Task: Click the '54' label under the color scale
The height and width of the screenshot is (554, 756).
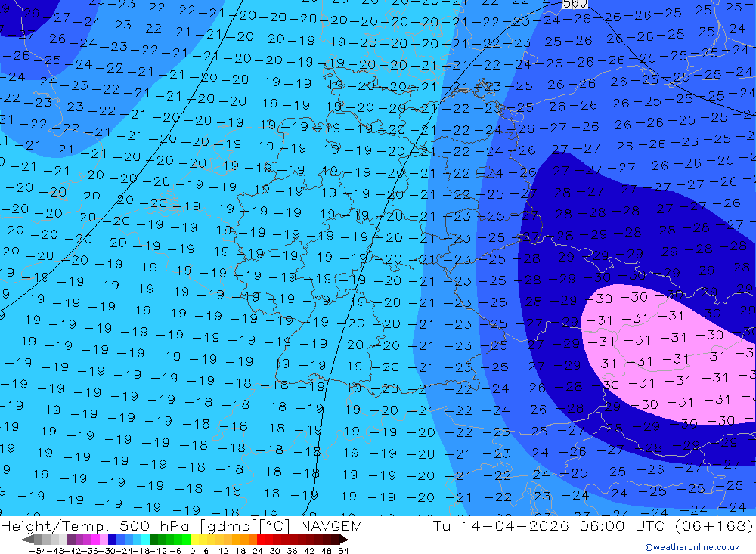Action: pos(343,551)
